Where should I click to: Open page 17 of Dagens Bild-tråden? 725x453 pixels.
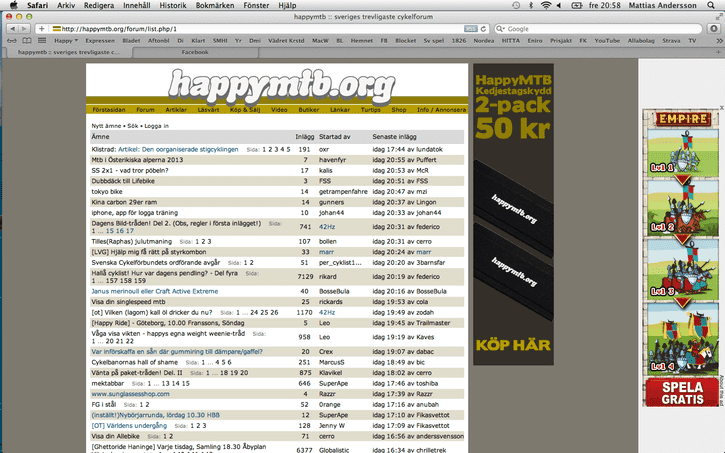tap(130, 231)
